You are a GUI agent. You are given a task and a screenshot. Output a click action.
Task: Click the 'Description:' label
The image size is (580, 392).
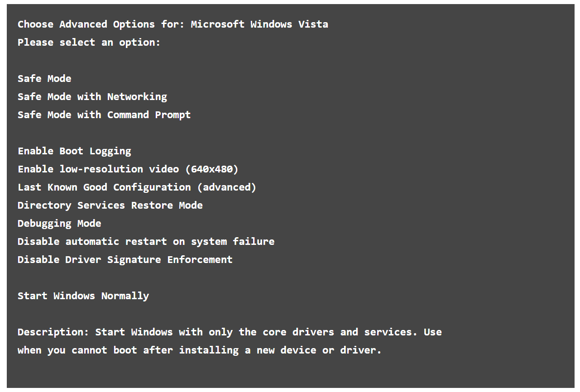tap(53, 332)
